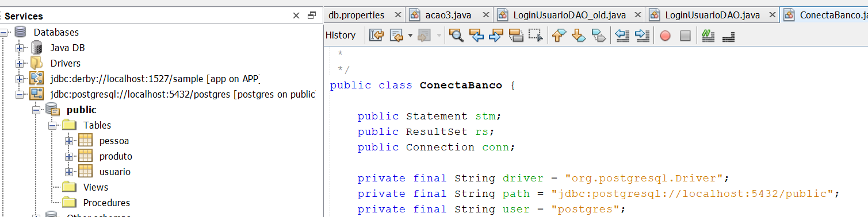Toggle Highlight Search button
The image size is (868, 217).
[516, 36]
